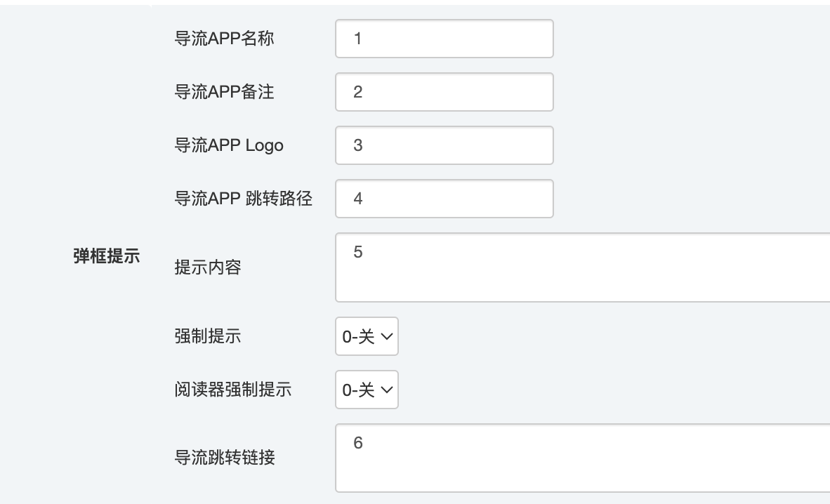This screenshot has height=504, width=830.
Task: Click the 导流APP备注 label text
Action: 224,92
